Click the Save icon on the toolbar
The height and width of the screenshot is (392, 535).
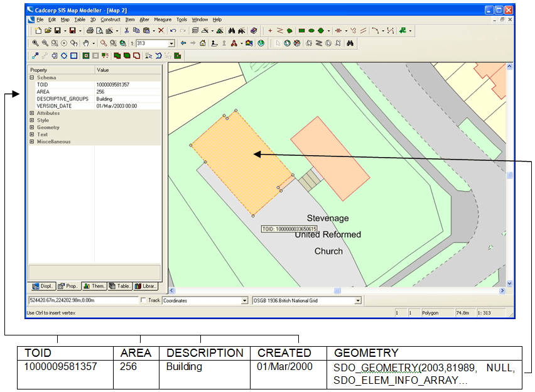(x=58, y=30)
